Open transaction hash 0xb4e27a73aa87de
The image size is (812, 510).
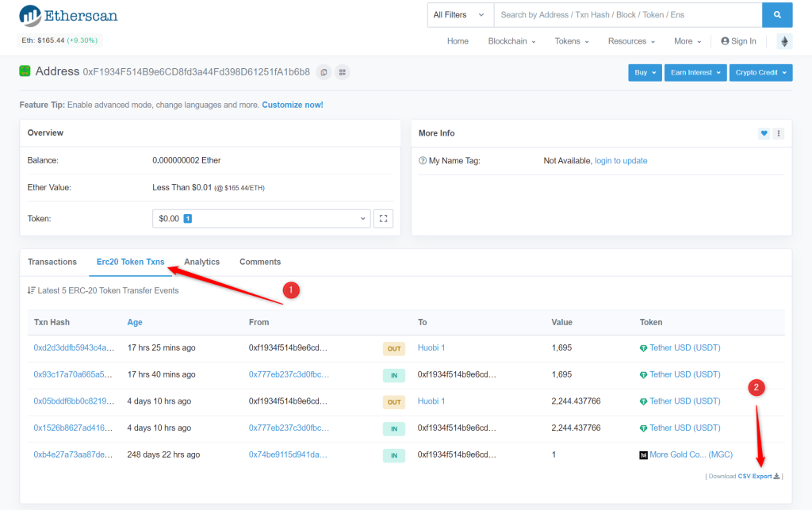coord(73,455)
